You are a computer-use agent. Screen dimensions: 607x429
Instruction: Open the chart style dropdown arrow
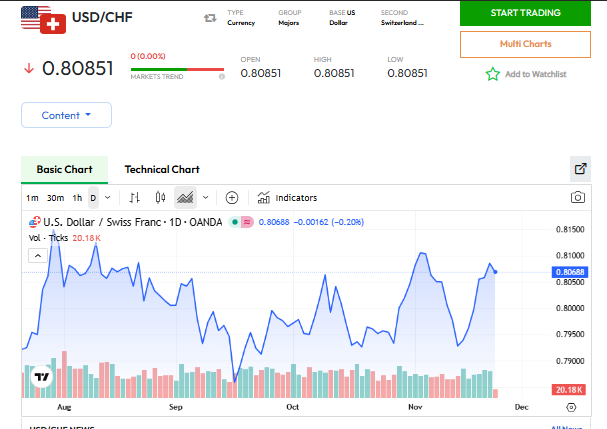pyautogui.click(x=205, y=198)
